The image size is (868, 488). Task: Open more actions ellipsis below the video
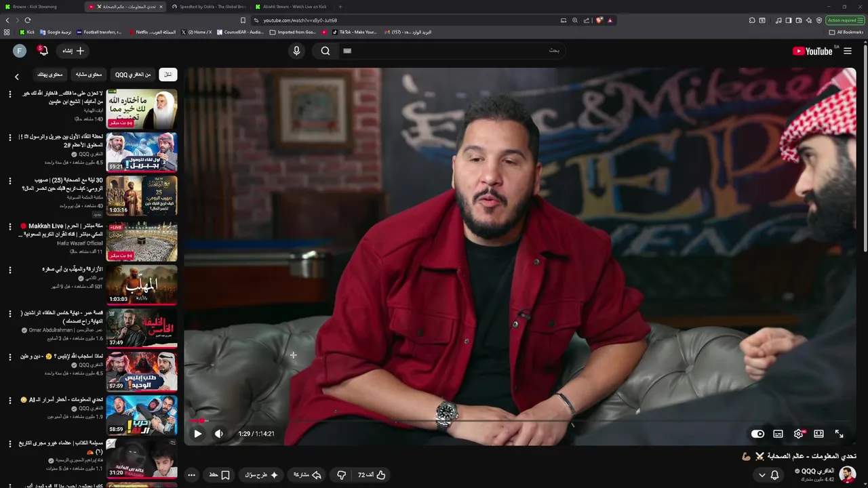click(x=191, y=475)
